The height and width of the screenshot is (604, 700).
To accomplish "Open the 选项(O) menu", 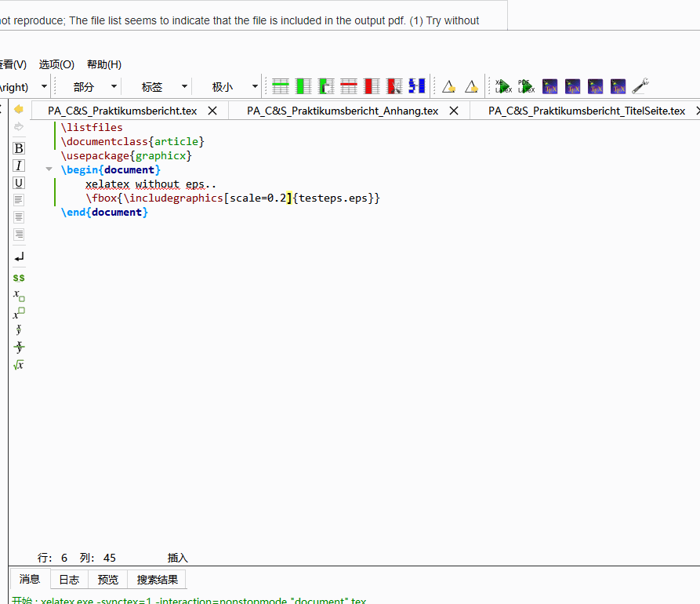I will (x=56, y=64).
